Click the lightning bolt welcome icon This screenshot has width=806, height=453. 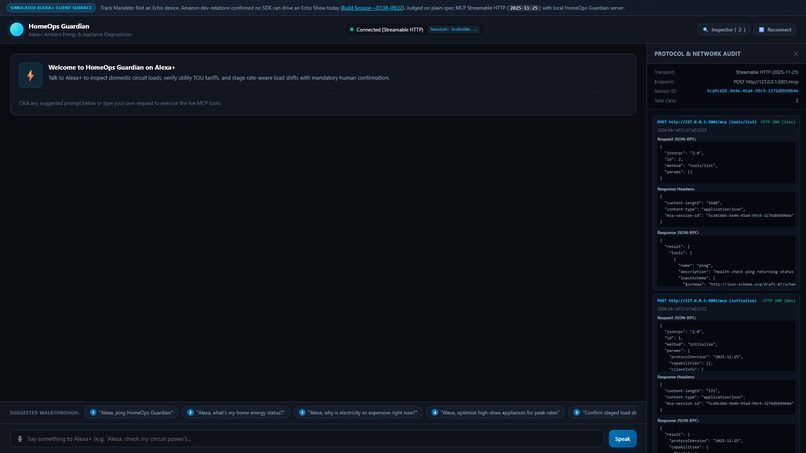[30, 75]
